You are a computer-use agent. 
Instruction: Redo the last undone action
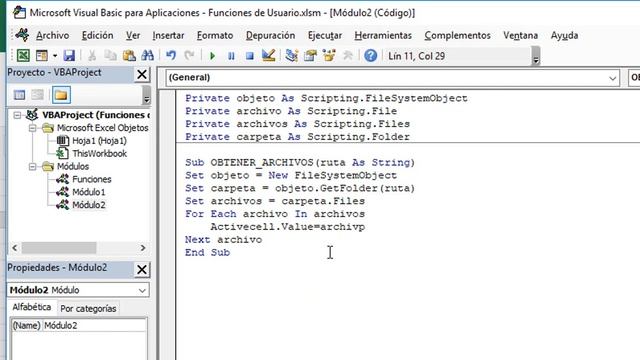coord(189,56)
